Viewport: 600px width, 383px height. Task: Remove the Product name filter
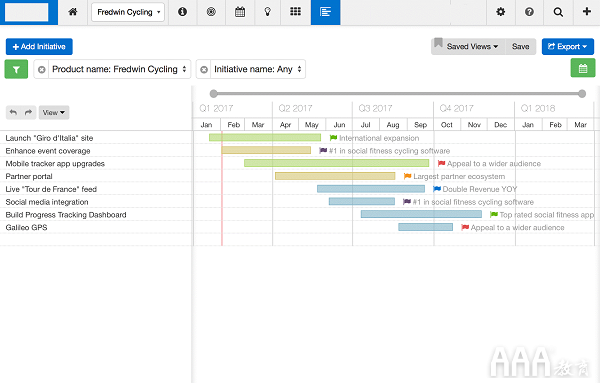42,70
